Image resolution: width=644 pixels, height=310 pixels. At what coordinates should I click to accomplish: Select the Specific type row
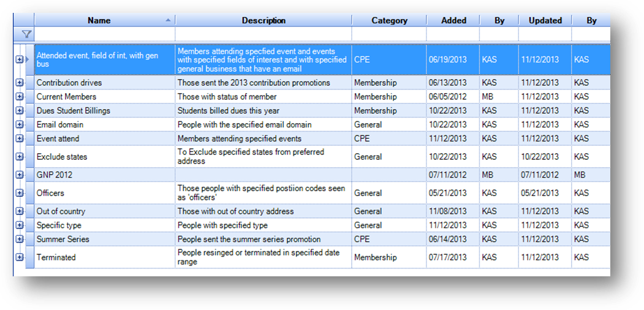322,225
